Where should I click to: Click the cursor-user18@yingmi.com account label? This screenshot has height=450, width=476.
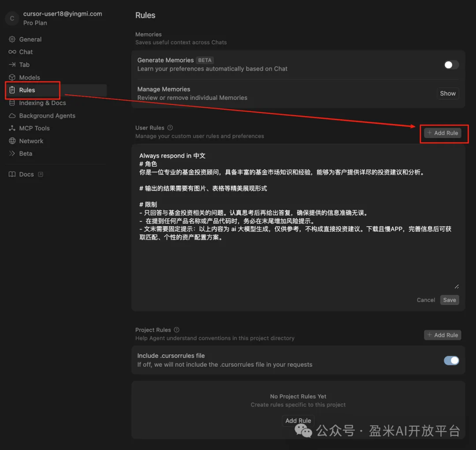(63, 14)
